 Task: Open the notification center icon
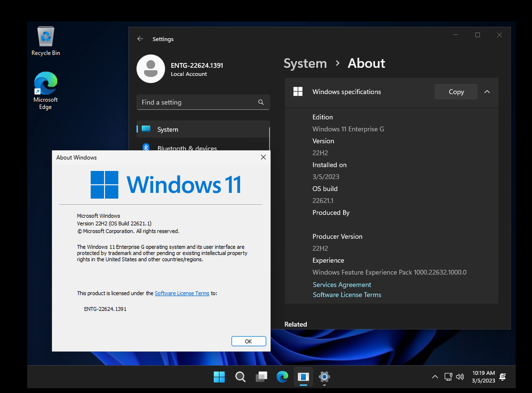click(x=503, y=377)
